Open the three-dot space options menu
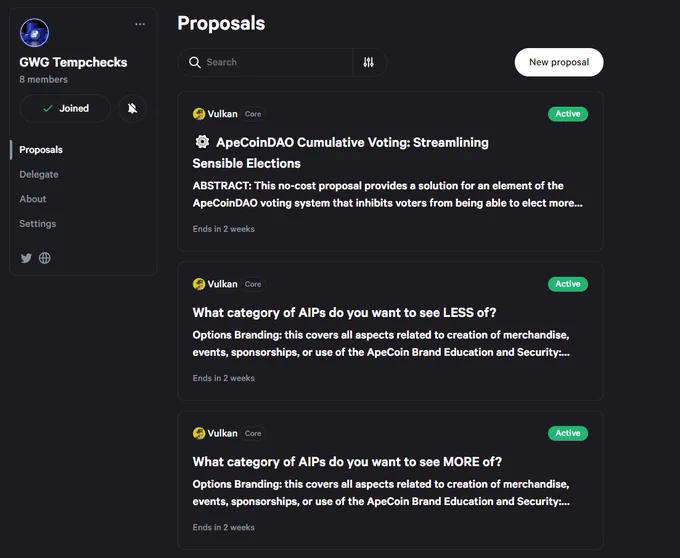The image size is (680, 558). [140, 24]
